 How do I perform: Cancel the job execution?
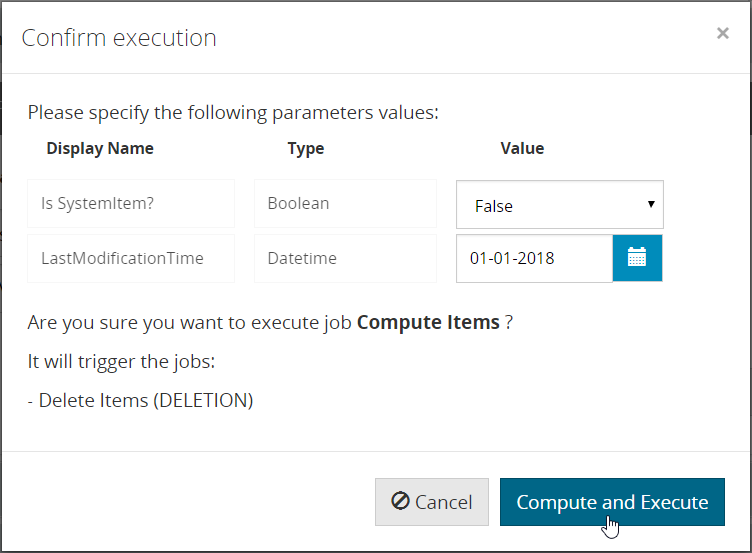[x=432, y=502]
